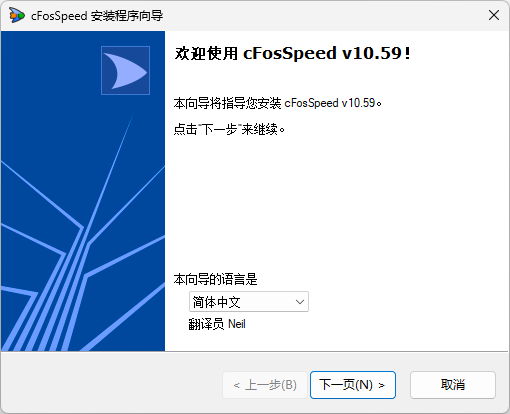The image size is (510, 414).
Task: Open the 简体中文 language dropdown
Action: pos(249,302)
